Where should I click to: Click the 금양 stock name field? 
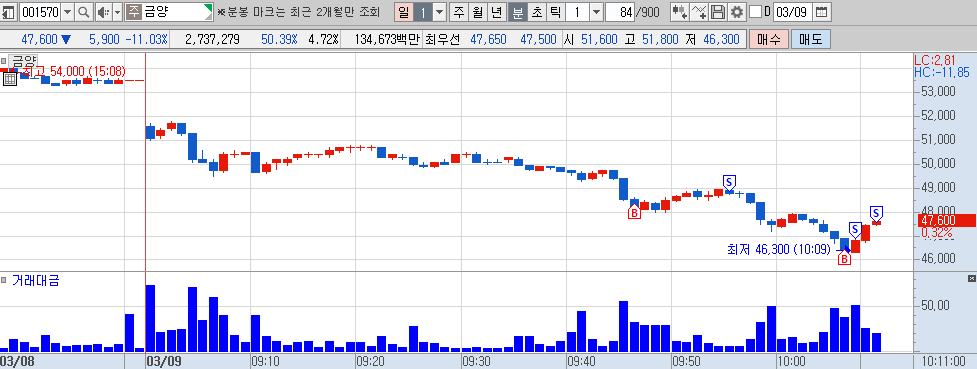coord(169,11)
